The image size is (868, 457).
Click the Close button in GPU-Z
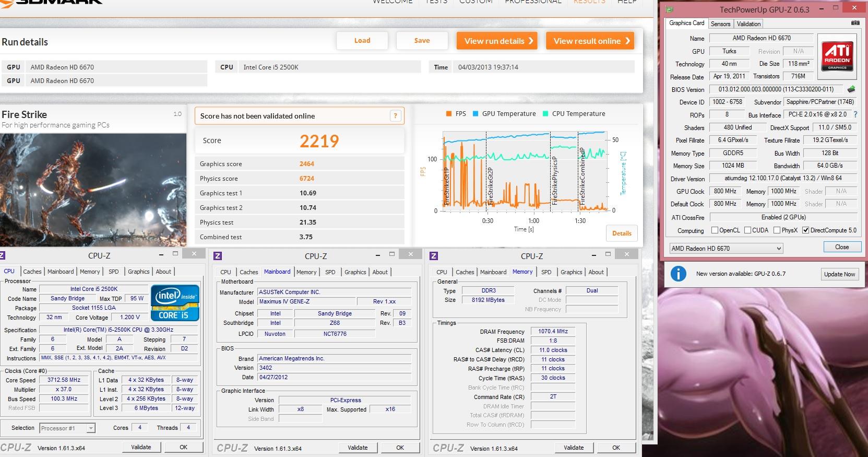coord(841,247)
